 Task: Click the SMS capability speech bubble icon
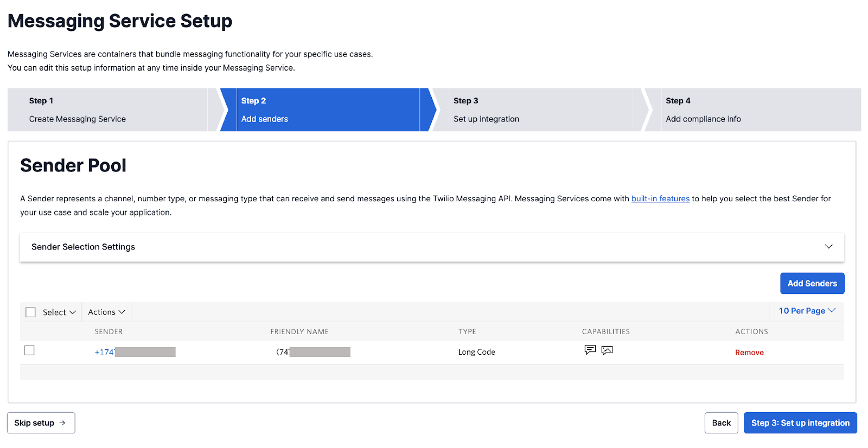pyautogui.click(x=590, y=350)
